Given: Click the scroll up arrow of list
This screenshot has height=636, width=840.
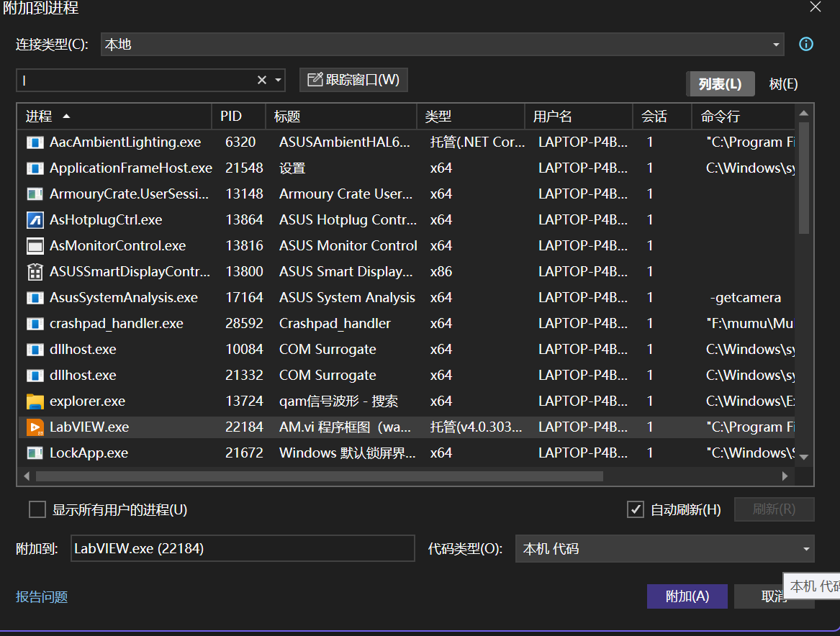Looking at the screenshot, I should point(803,113).
